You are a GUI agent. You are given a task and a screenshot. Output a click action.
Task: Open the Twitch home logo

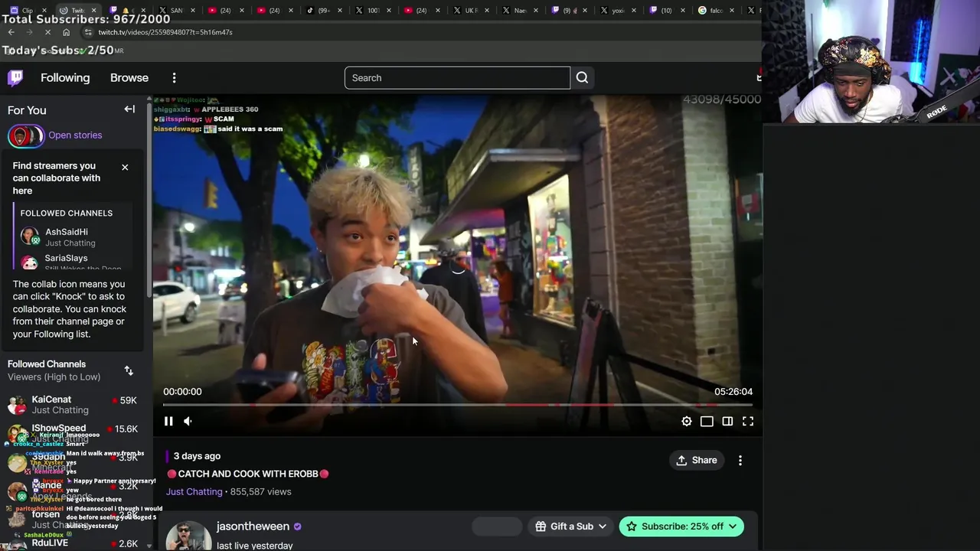pyautogui.click(x=15, y=77)
